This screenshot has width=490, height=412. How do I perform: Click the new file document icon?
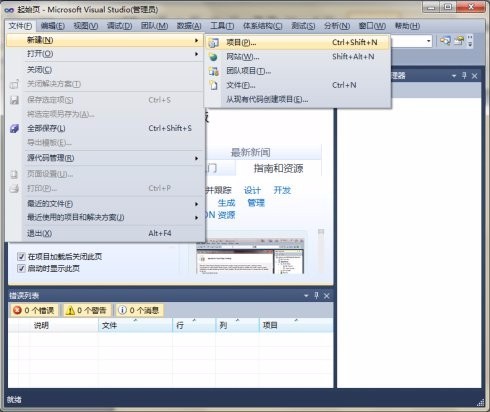point(213,85)
